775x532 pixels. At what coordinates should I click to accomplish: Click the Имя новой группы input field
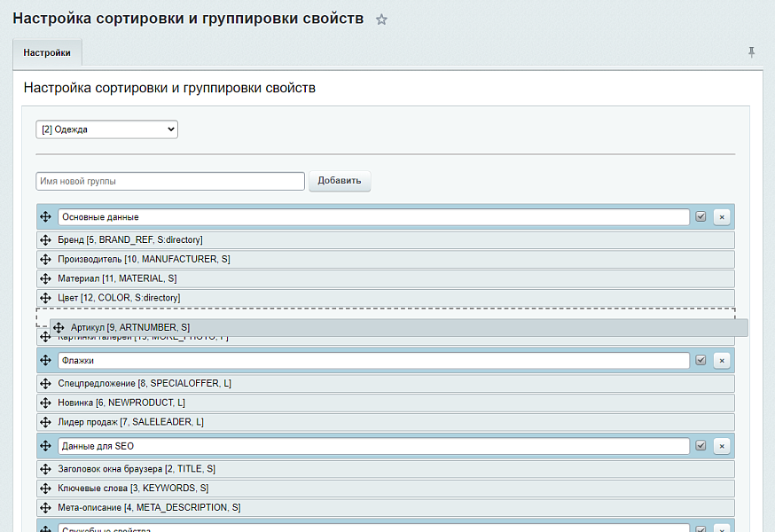tap(168, 181)
